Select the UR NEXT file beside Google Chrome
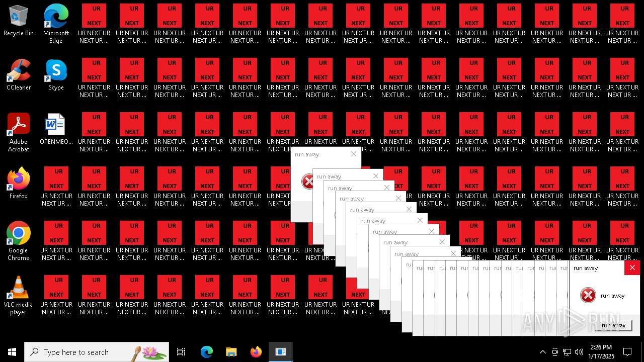The image size is (644, 362). (x=56, y=241)
